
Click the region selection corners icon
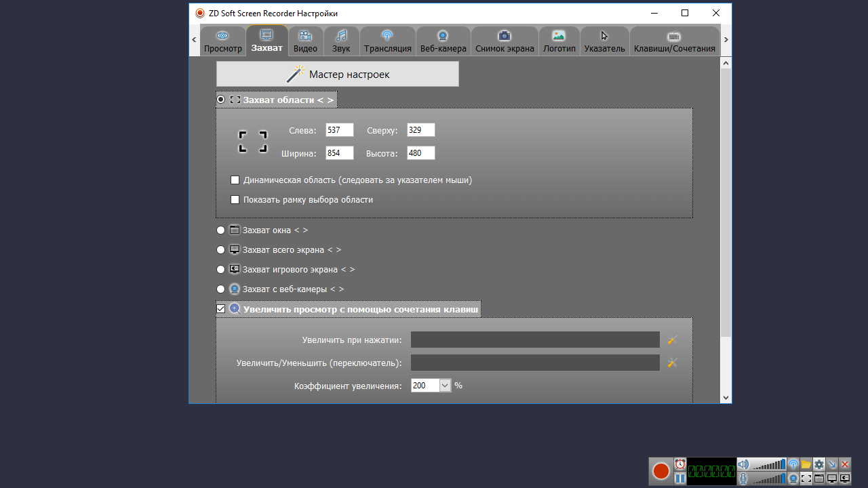[252, 142]
